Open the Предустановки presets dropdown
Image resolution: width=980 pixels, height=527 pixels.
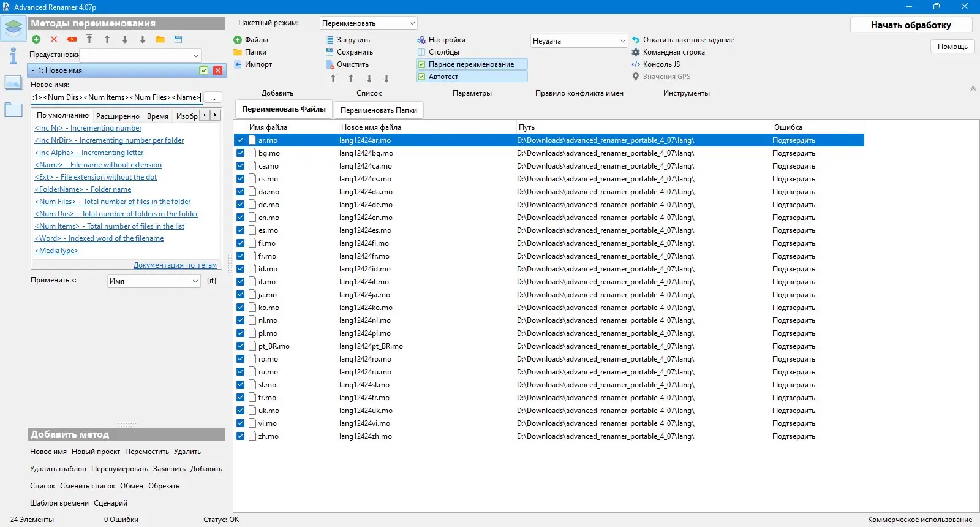tap(141, 55)
